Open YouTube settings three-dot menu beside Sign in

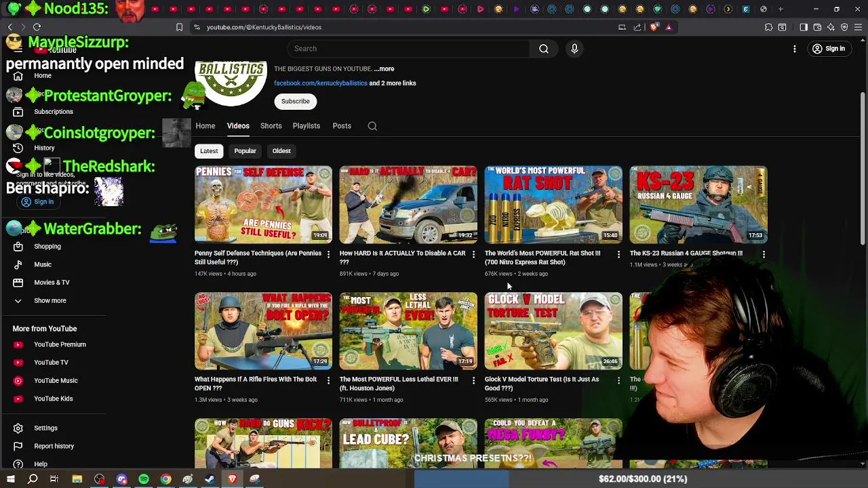point(795,49)
